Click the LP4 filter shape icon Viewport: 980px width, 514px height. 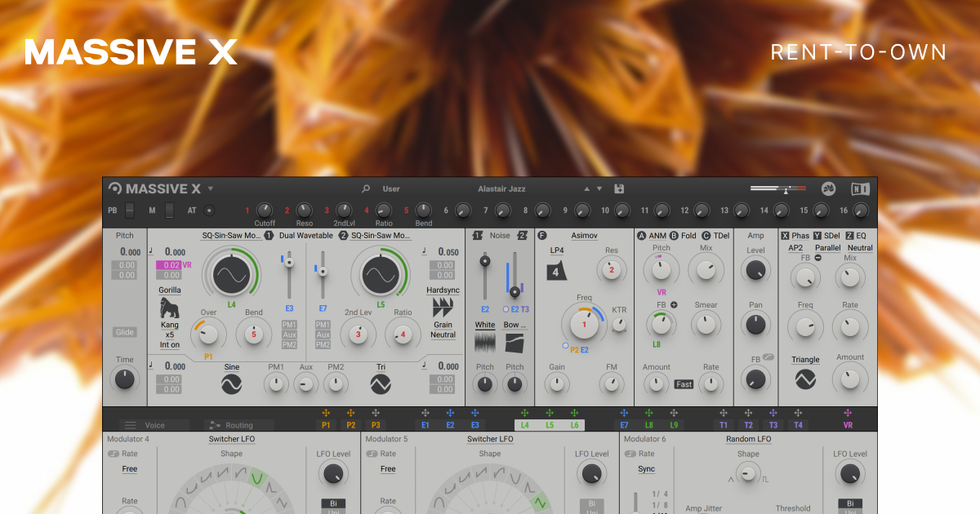(557, 271)
